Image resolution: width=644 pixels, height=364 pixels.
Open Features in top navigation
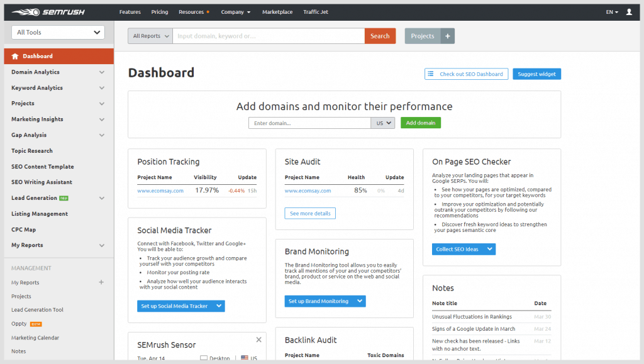point(130,12)
